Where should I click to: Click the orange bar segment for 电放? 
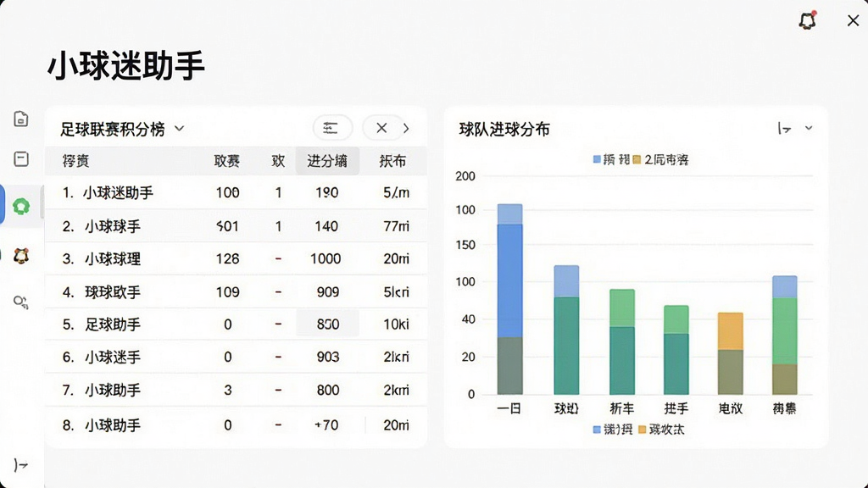[730, 331]
